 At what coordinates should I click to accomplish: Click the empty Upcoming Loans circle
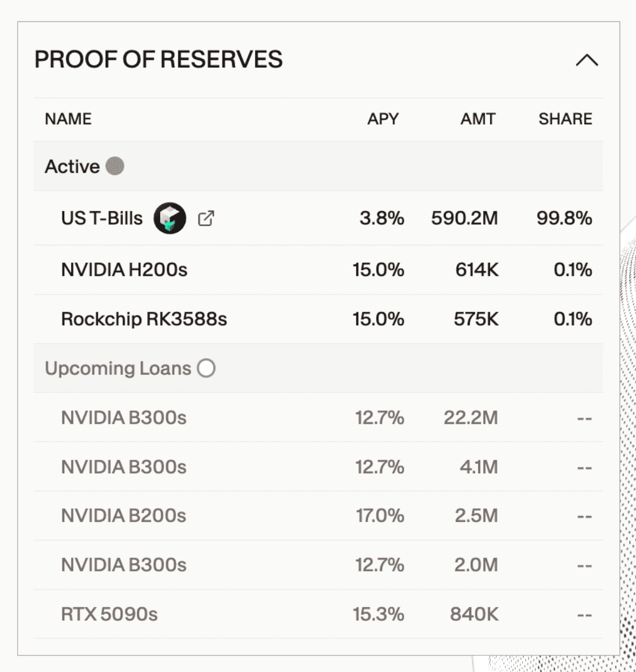(206, 368)
